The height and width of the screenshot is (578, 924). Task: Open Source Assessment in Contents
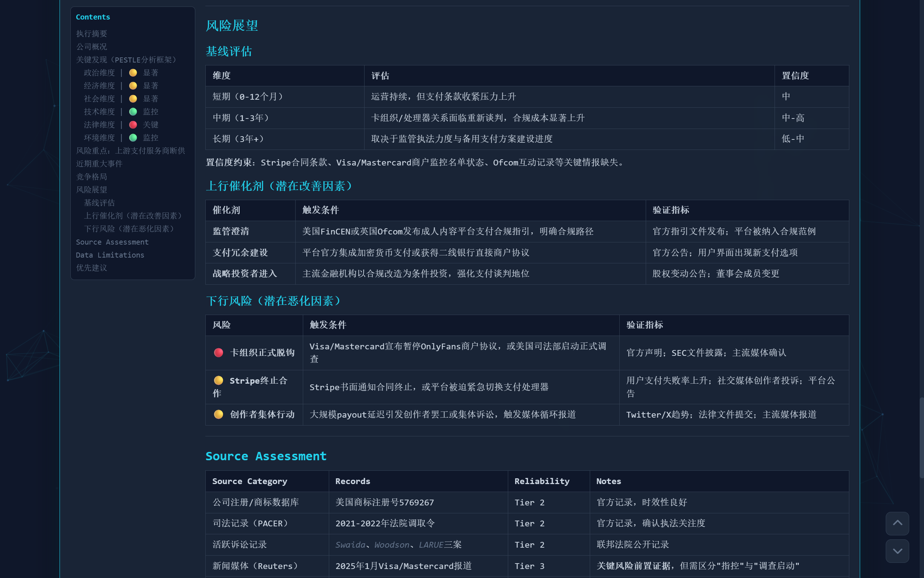[112, 242]
